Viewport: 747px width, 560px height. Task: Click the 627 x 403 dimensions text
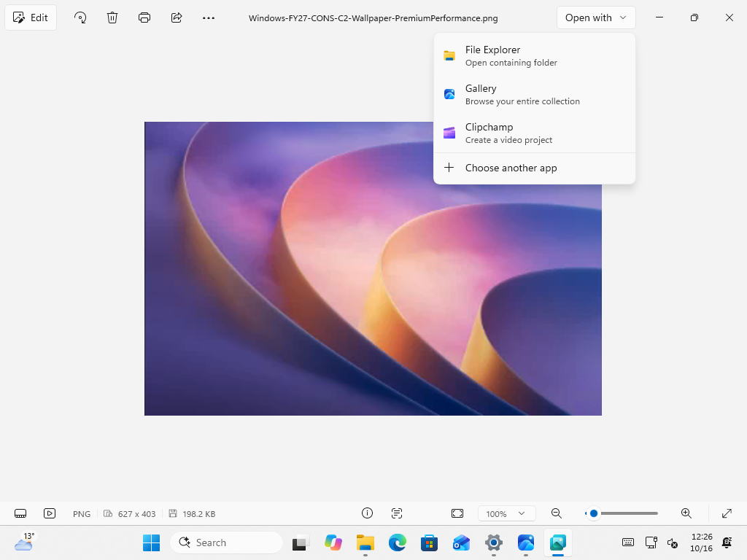136,514
